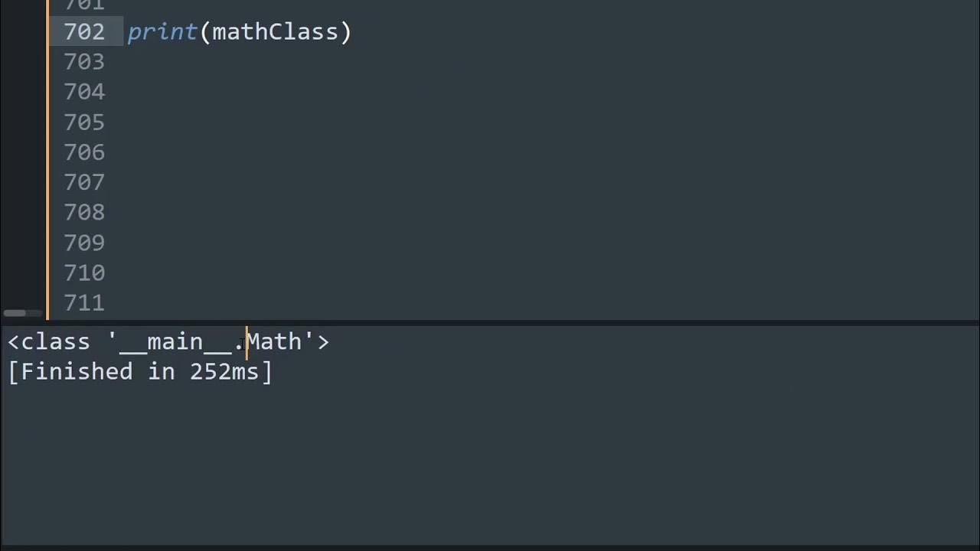The width and height of the screenshot is (980, 551).
Task: Click Math in the output class name
Action: pos(274,341)
